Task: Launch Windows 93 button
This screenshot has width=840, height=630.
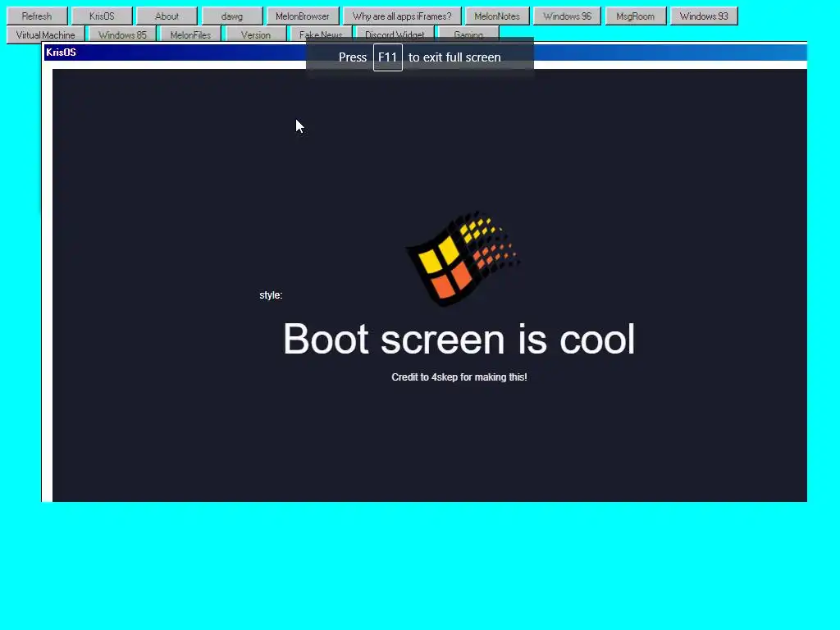Action: coord(704,16)
